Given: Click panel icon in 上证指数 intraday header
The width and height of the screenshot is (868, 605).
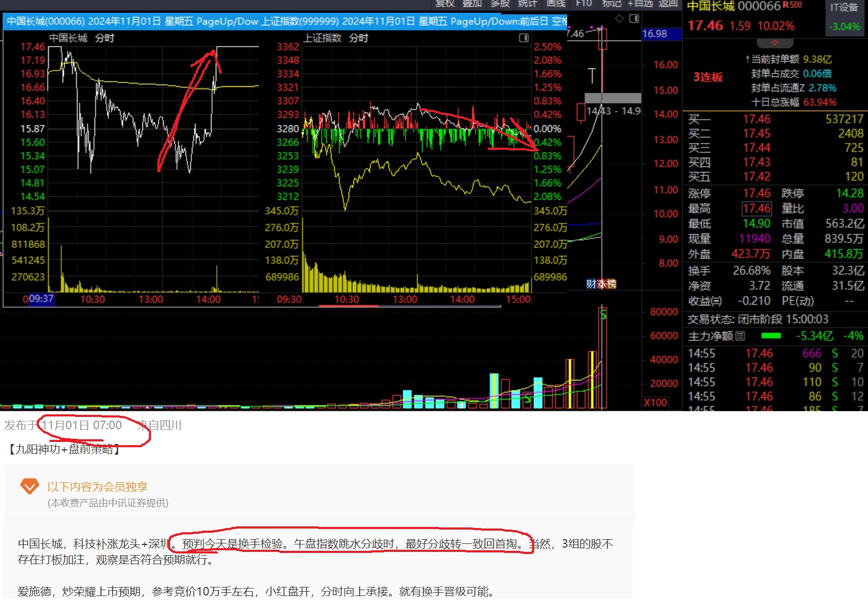Looking at the screenshot, I should (524, 38).
